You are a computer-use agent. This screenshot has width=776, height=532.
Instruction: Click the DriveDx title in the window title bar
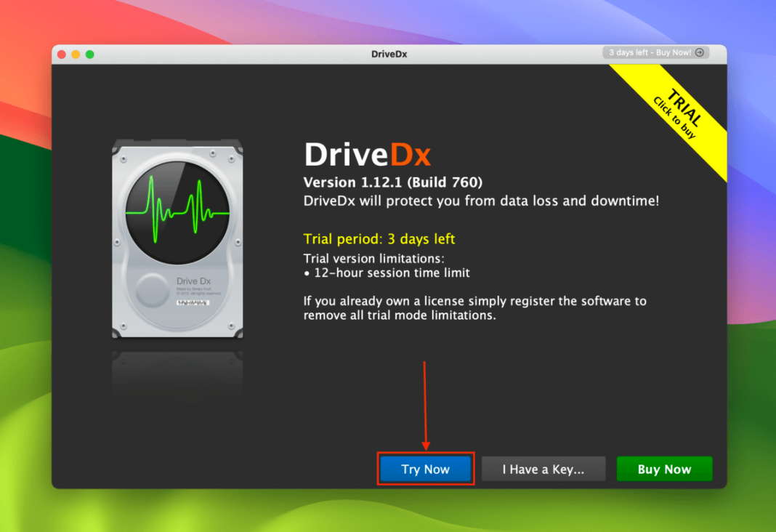tap(388, 53)
